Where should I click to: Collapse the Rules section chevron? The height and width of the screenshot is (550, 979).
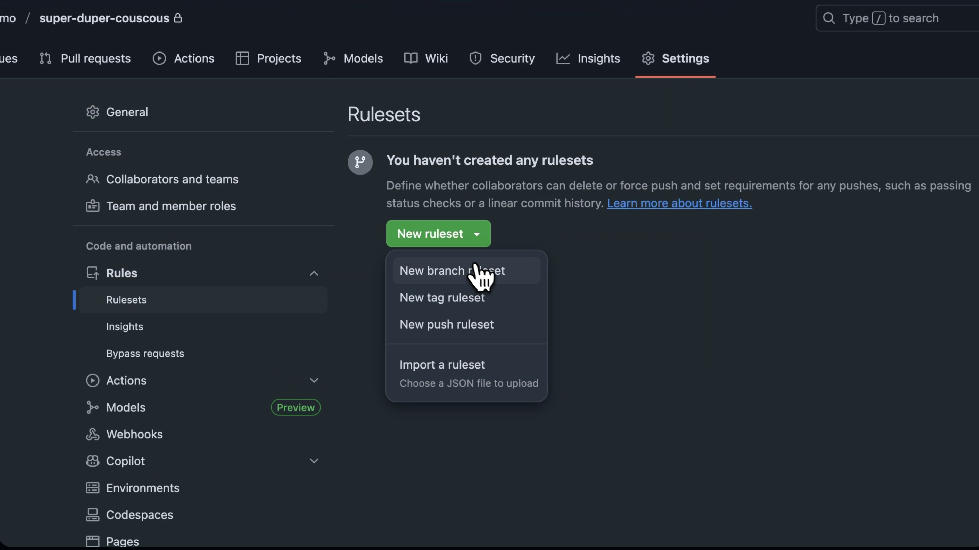tap(314, 273)
